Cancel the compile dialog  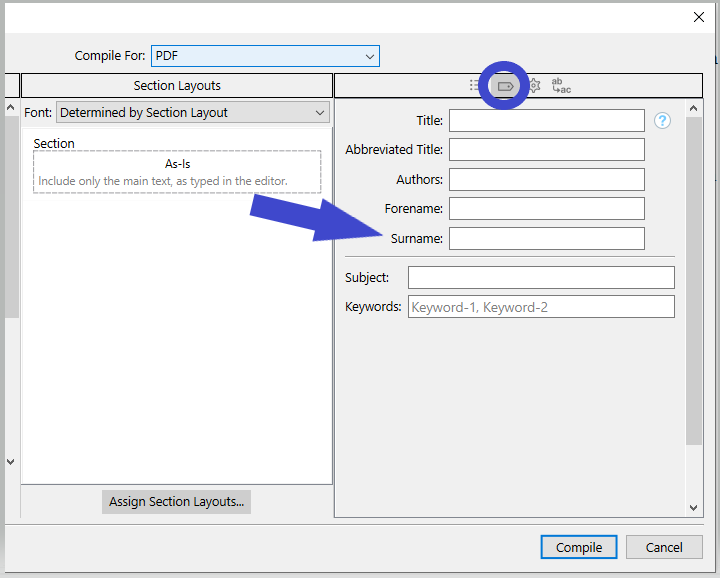coord(664,547)
